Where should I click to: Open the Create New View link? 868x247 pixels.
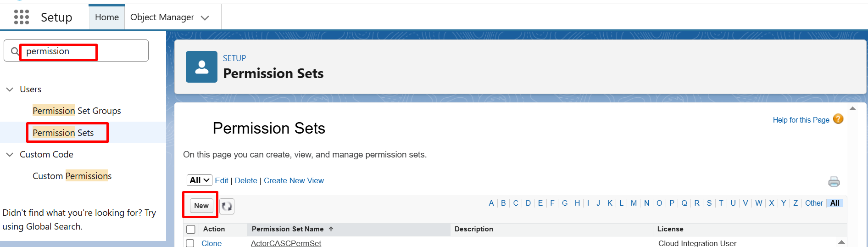pyautogui.click(x=294, y=180)
